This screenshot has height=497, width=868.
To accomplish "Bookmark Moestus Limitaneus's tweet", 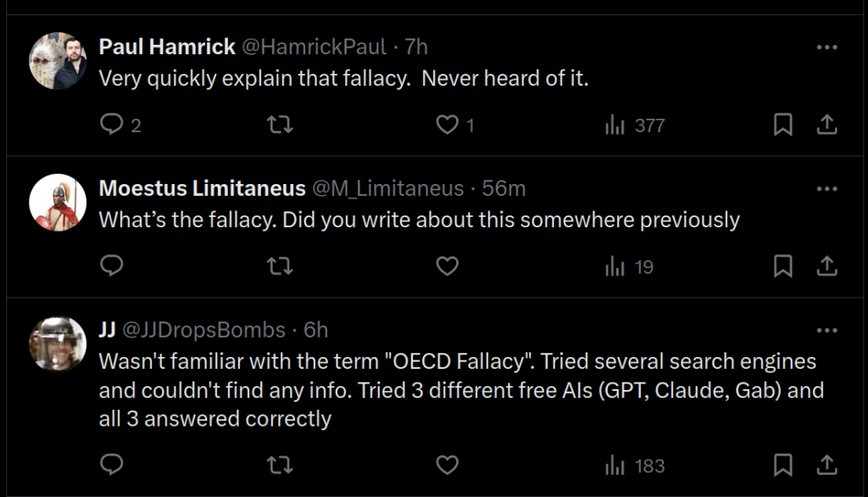I will tap(783, 267).
